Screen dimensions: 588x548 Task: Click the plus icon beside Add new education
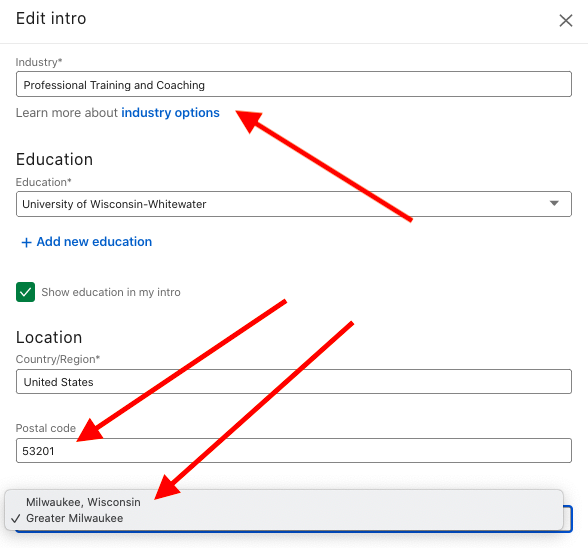[26, 242]
